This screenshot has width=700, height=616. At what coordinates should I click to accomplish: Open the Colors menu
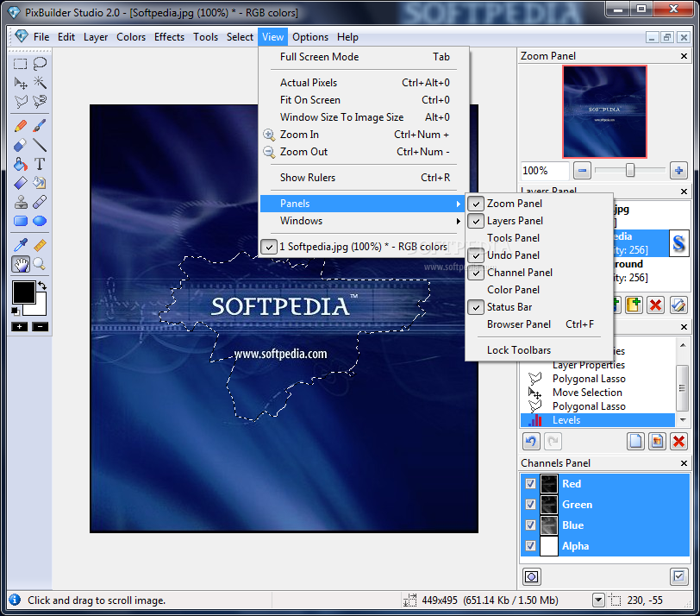pyautogui.click(x=131, y=37)
